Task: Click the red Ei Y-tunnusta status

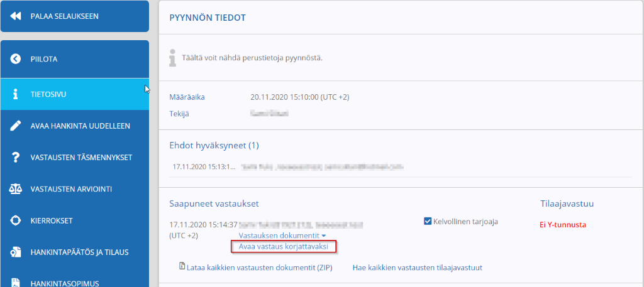Action: click(563, 225)
